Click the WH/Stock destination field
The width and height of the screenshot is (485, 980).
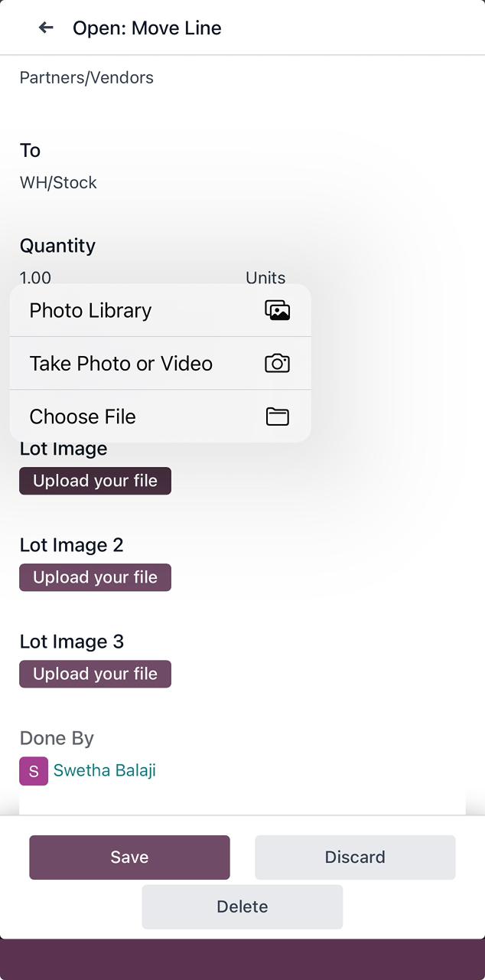coord(58,182)
